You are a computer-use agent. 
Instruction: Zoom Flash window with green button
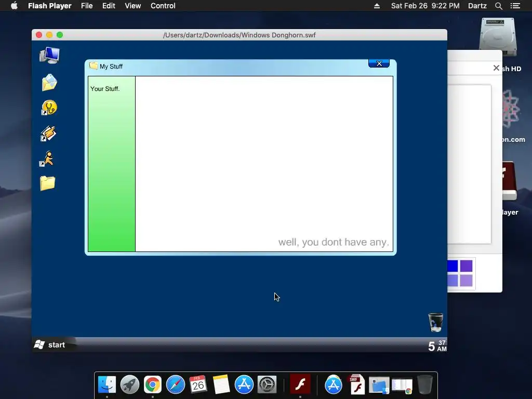(60, 35)
